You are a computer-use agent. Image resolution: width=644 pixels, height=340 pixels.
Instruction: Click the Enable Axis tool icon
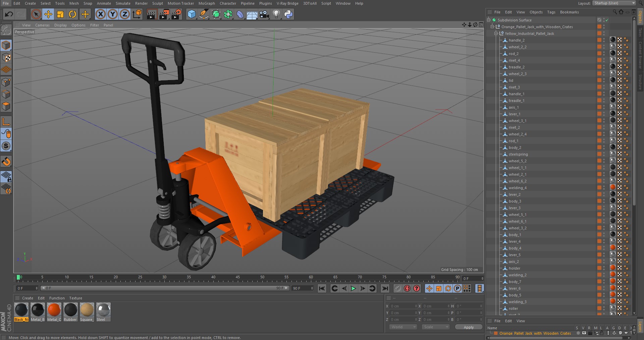[6, 121]
